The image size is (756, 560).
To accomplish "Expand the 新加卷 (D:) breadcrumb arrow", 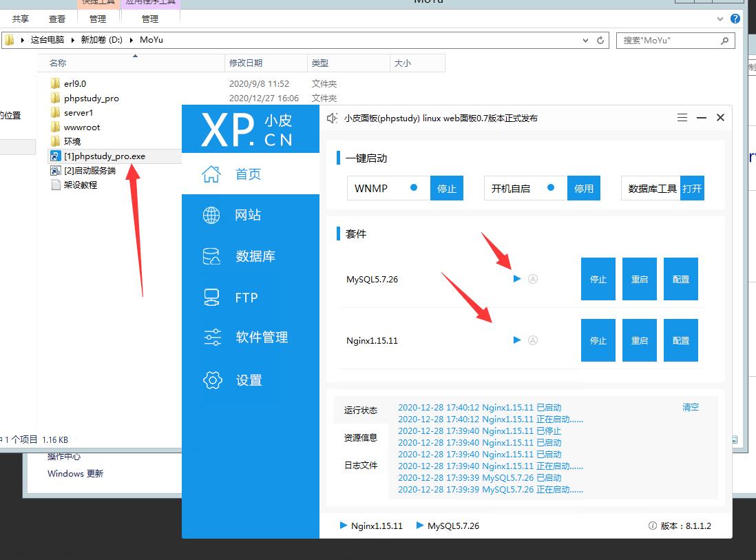I will (133, 40).
